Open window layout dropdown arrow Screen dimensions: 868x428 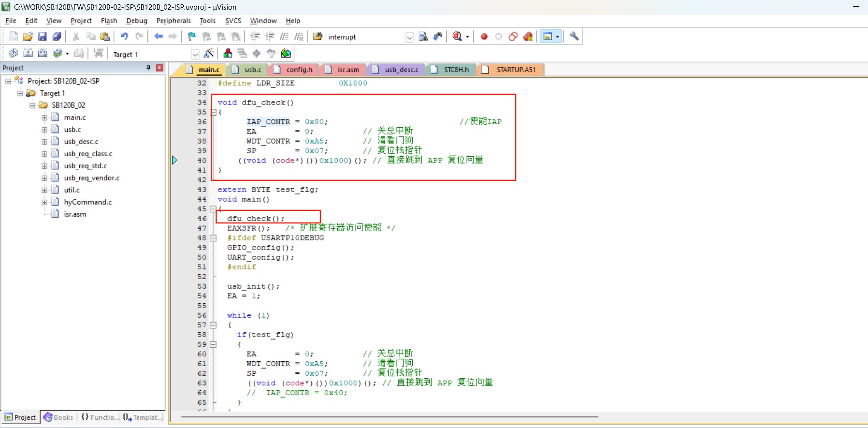click(558, 36)
